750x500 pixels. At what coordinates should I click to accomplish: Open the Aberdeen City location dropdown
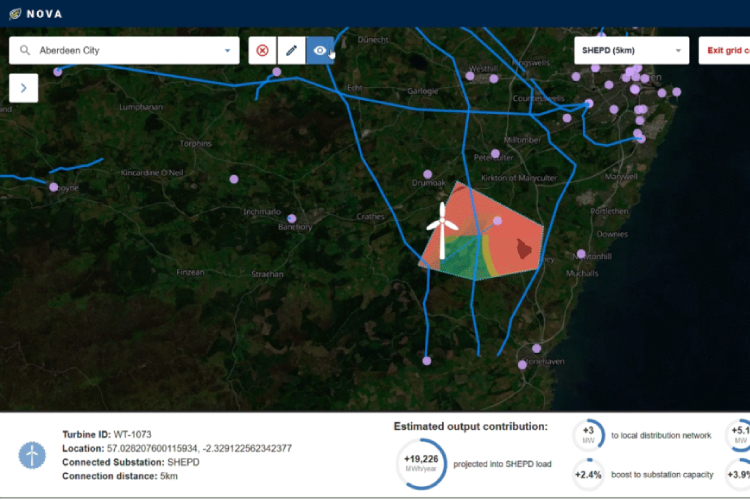227,51
